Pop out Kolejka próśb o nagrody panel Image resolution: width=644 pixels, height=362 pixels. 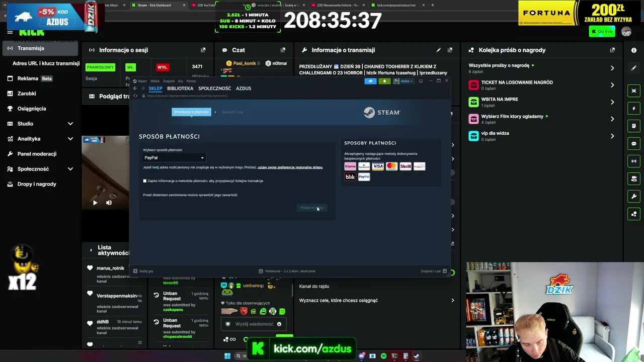point(612,50)
